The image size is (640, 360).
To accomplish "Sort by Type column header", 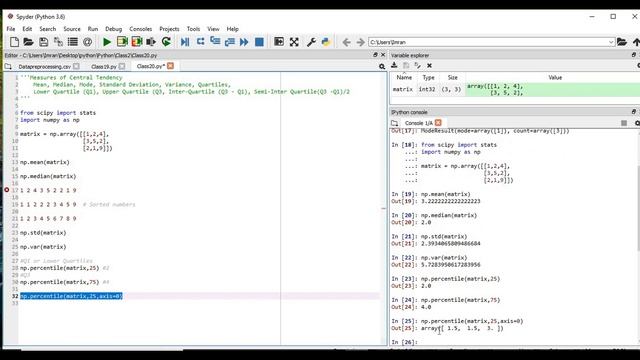I will click(x=428, y=77).
